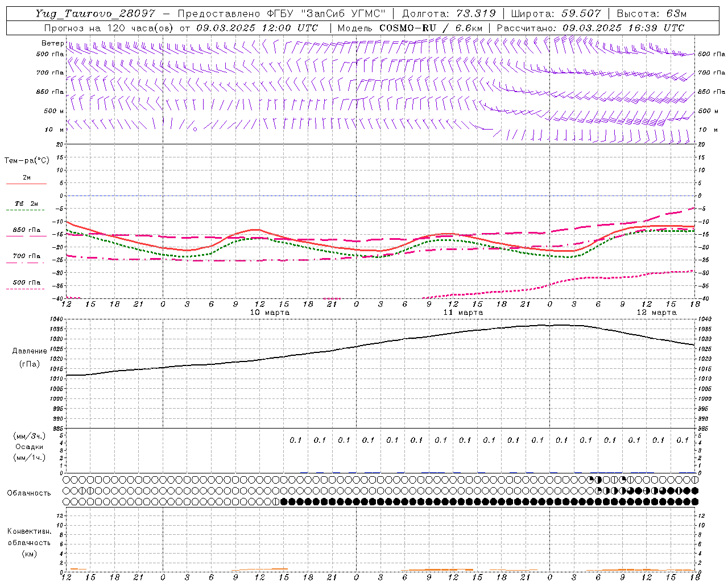This screenshot has width=728, height=582.
Task: Click the Широта: 59.507 header field
Action: (556, 14)
